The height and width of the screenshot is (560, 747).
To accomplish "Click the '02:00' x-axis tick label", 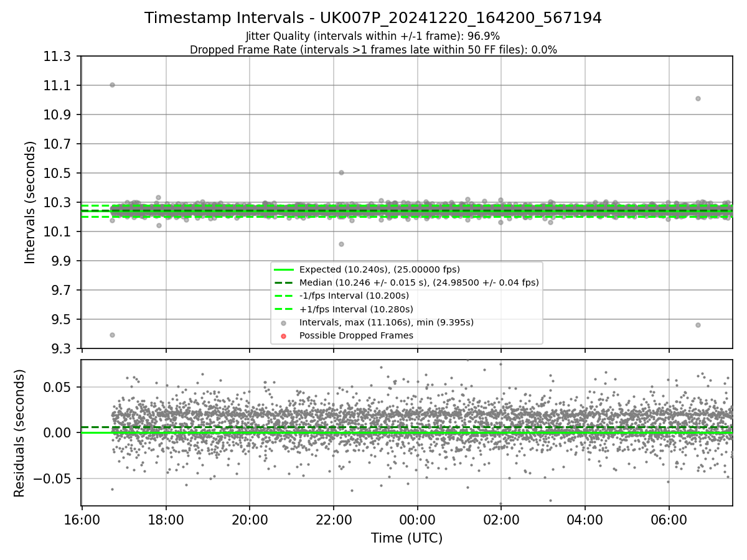I will pos(501,520).
